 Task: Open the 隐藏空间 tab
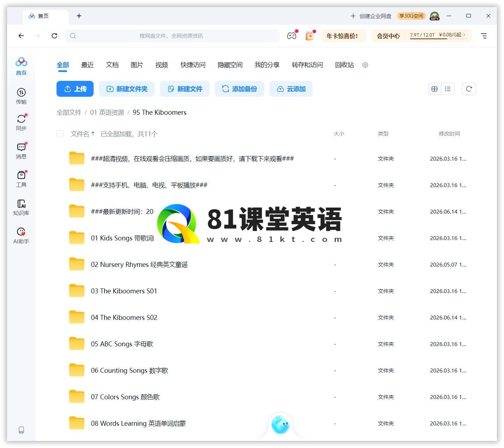(x=230, y=65)
